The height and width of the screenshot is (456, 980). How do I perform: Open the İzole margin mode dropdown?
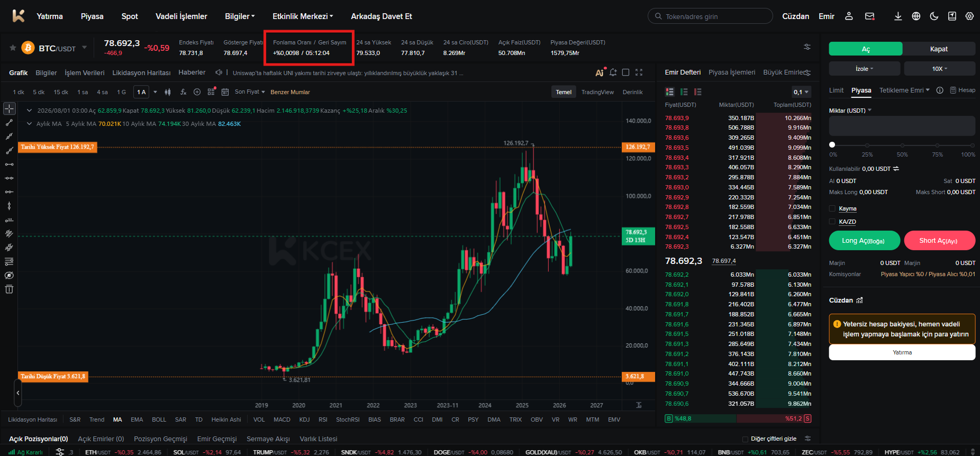click(864, 69)
